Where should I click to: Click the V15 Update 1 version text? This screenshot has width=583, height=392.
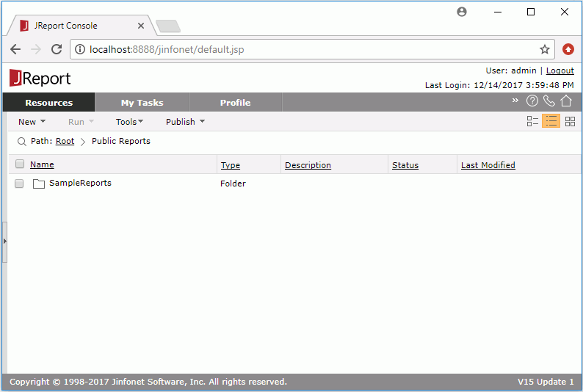click(x=546, y=382)
